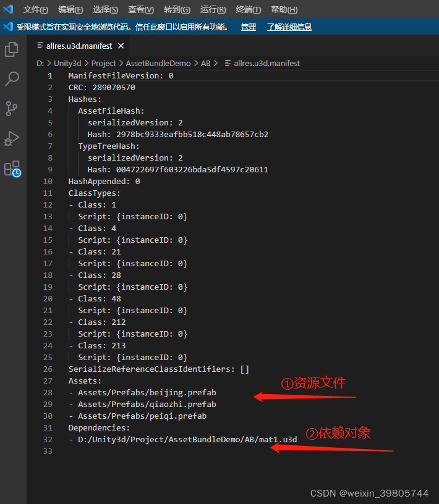
Task: Click the text 'ManifestFileVersion: 0'
Action: (x=121, y=76)
